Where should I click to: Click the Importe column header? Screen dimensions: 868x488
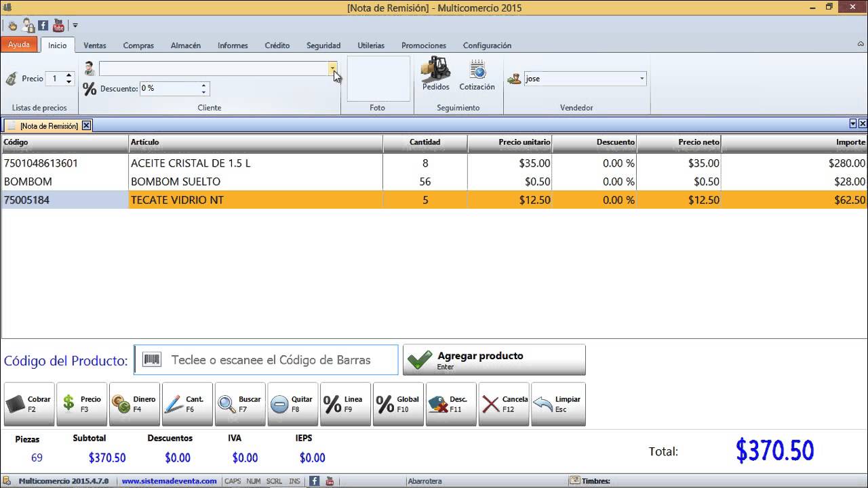794,142
